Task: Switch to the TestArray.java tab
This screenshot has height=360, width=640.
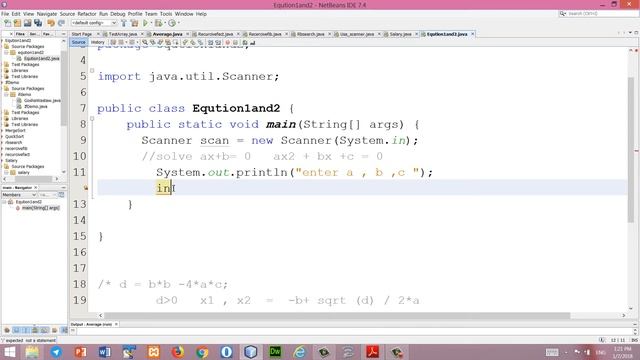Action: pyautogui.click(x=123, y=34)
